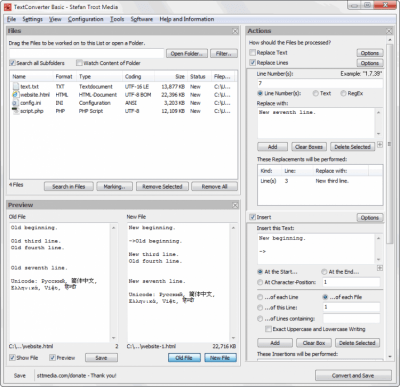Image resolution: width=400 pixels, height=387 pixels.
Task: Click the TextConverter app icon in the title bar
Action: (x=8, y=7)
